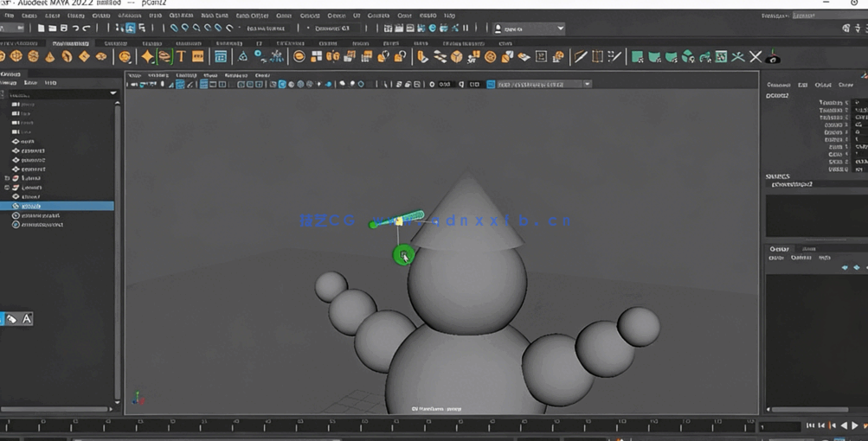Screen dimensions: 868x441
Task: Click the play forward button on the timeline
Action: (x=855, y=425)
